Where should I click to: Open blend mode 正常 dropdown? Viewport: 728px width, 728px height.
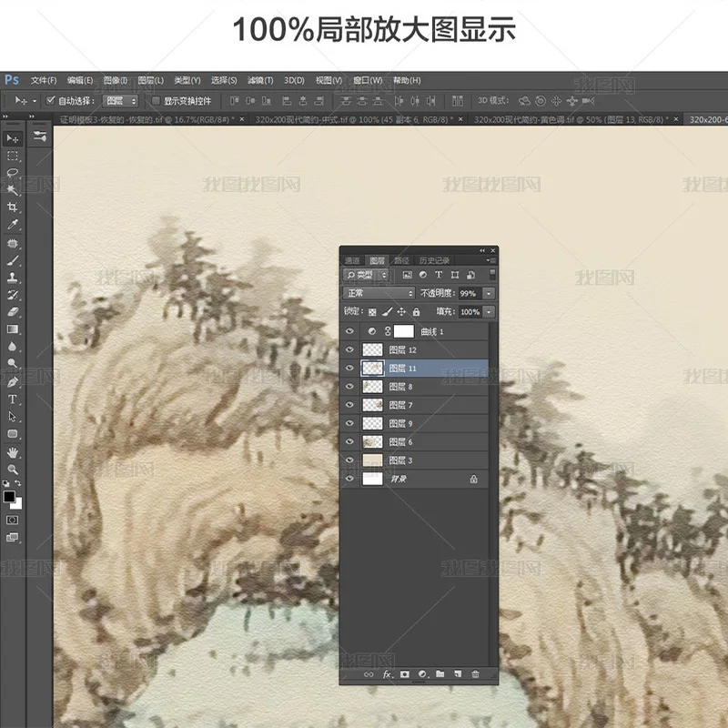point(379,293)
